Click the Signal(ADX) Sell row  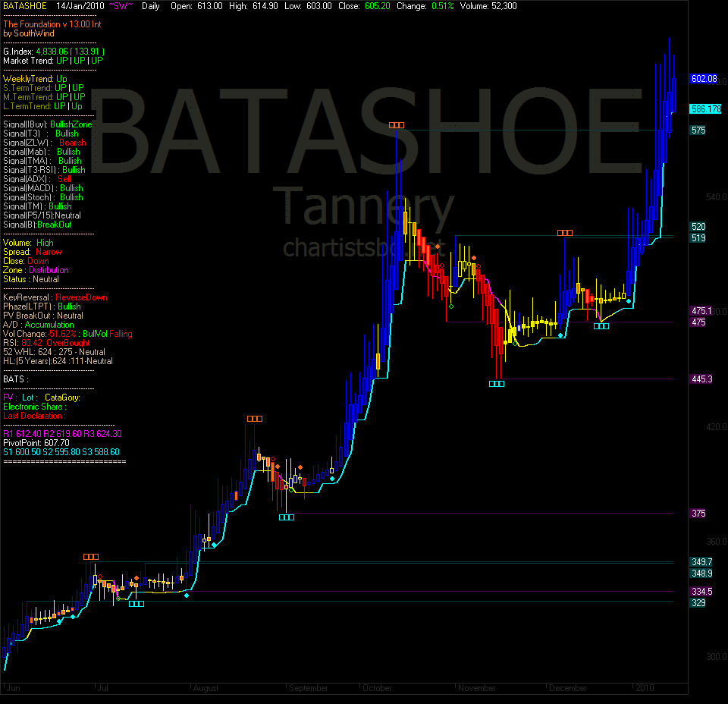pos(37,179)
